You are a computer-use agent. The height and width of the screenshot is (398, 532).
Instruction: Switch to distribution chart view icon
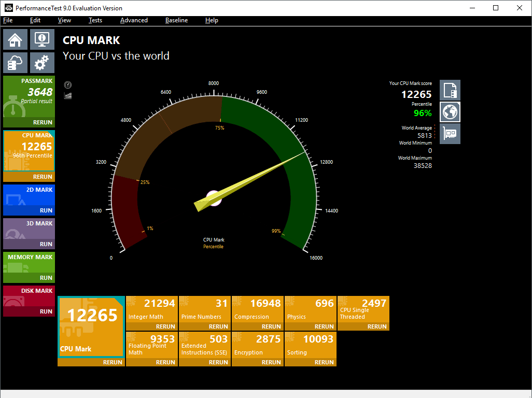[68, 95]
